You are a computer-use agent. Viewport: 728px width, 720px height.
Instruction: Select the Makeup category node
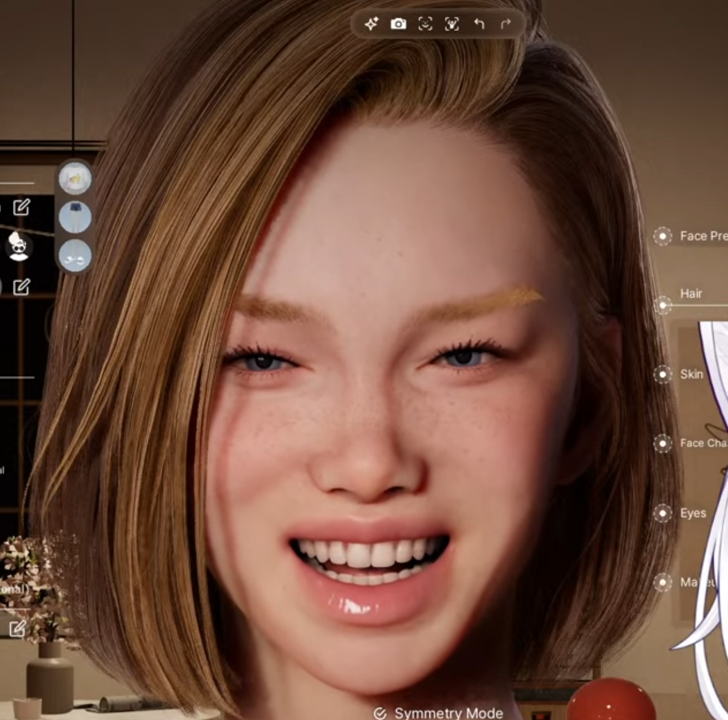(662, 582)
